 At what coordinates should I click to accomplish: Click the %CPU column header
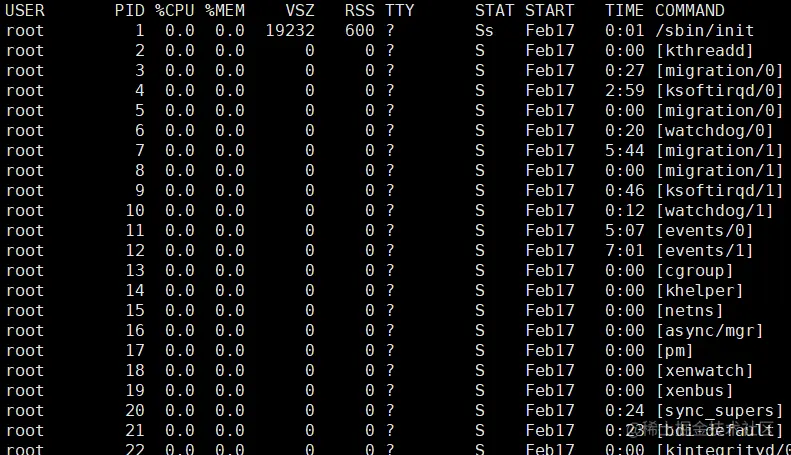click(x=175, y=11)
